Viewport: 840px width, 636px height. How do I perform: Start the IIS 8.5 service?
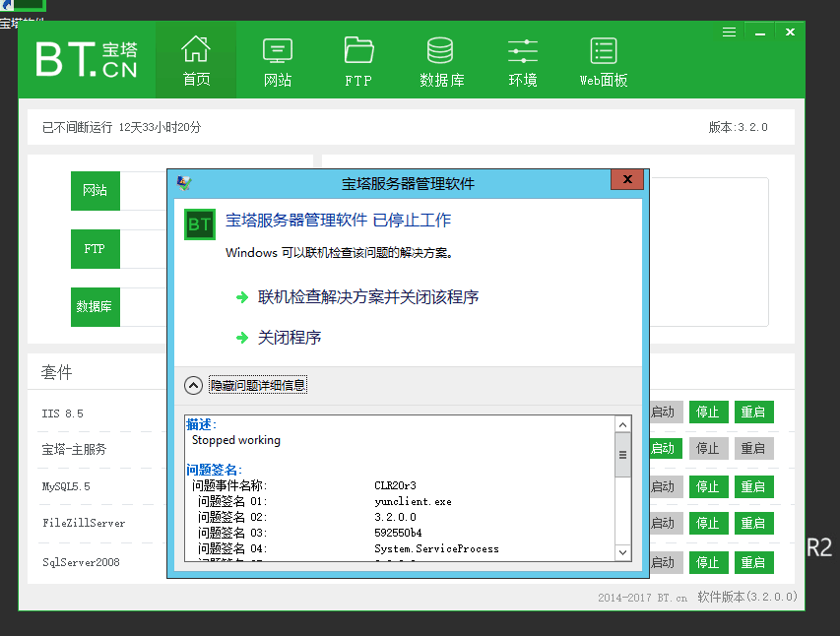[666, 413]
